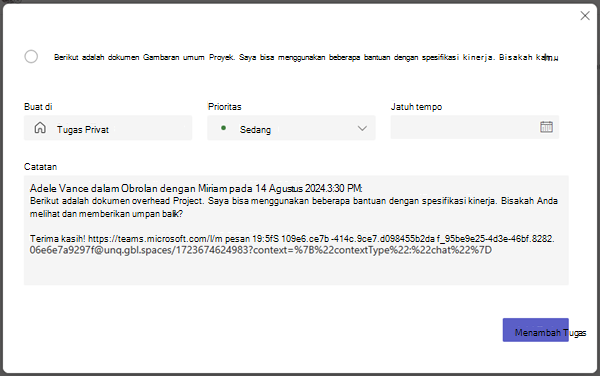
Task: Click the 'Buat di' label
Action: coord(38,107)
